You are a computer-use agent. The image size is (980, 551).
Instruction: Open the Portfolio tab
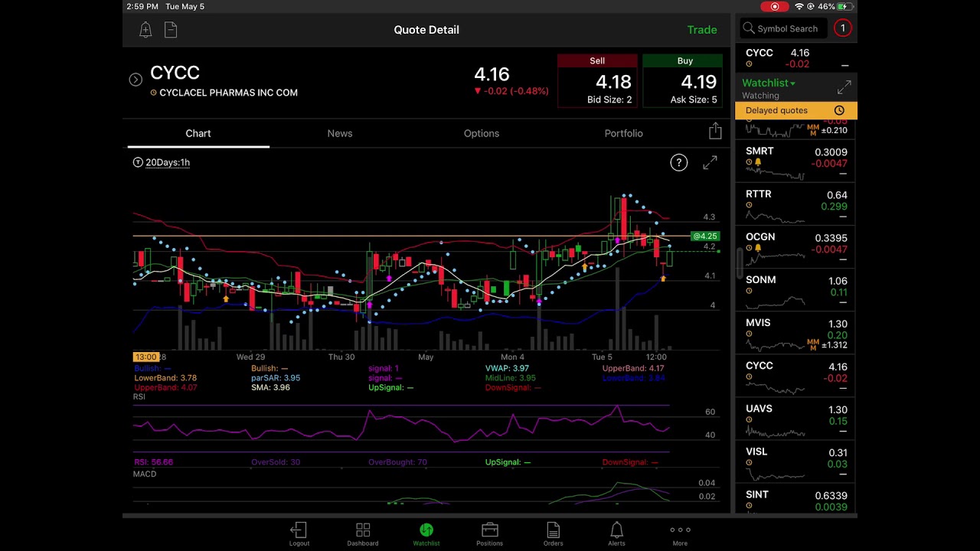tap(624, 133)
